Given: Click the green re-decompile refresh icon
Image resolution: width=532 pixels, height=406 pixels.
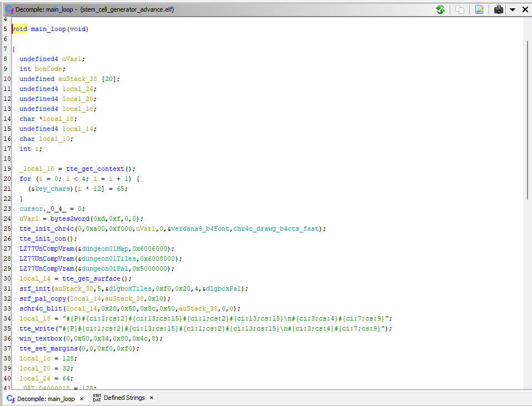Looking at the screenshot, I should [440, 9].
